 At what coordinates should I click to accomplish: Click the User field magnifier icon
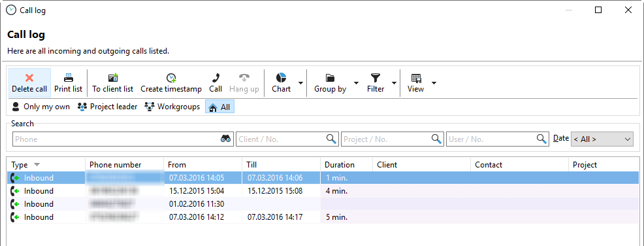point(542,139)
